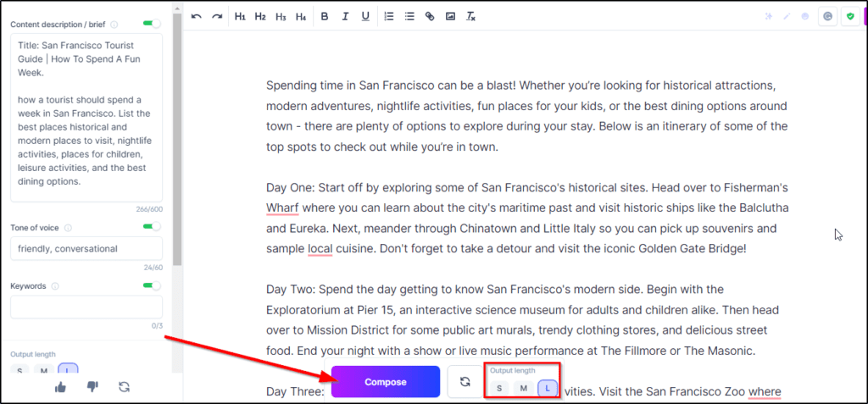Viewport: 868px width, 404px height.
Task: Apply Heading 3 format
Action: [x=281, y=16]
